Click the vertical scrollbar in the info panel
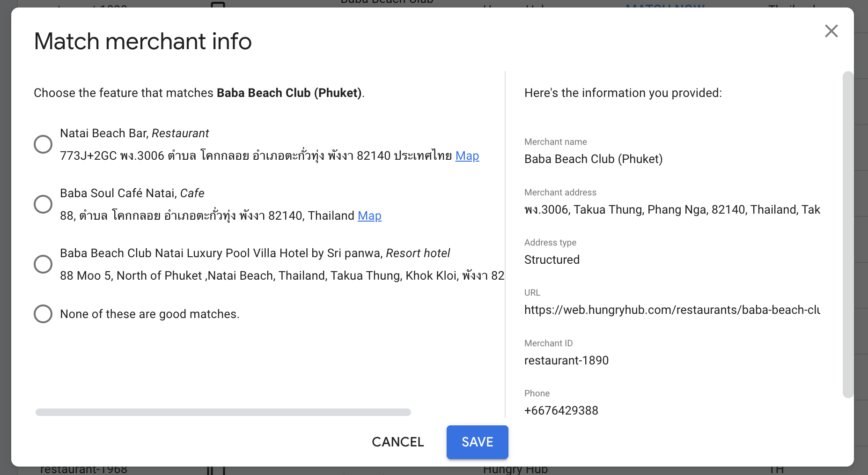Viewport: 868px width, 475px height. (847, 234)
